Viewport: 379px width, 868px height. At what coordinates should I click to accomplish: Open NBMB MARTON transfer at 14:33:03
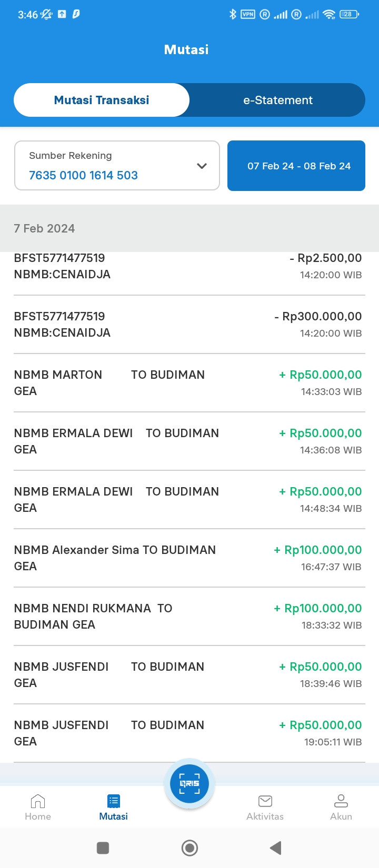[189, 383]
